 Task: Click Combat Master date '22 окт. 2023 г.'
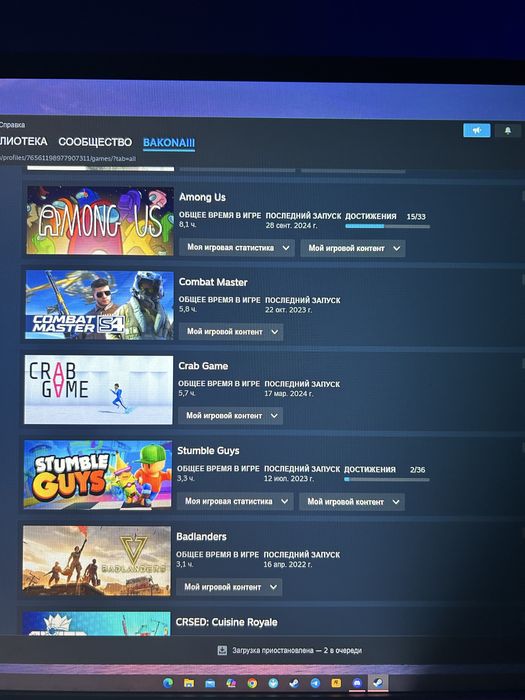click(x=288, y=309)
